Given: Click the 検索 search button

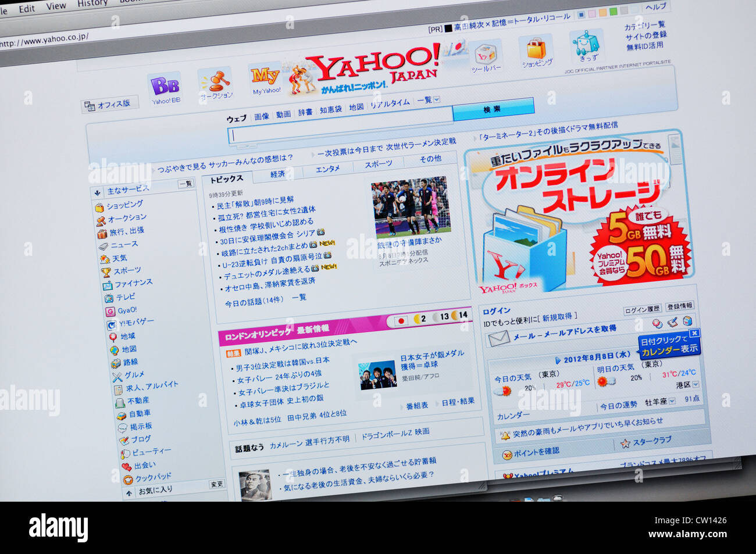Looking at the screenshot, I should pyautogui.click(x=493, y=109).
